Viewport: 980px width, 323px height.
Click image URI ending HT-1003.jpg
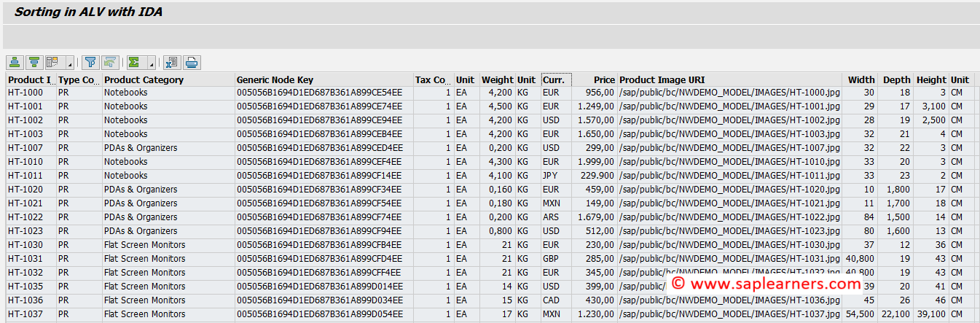(x=729, y=134)
